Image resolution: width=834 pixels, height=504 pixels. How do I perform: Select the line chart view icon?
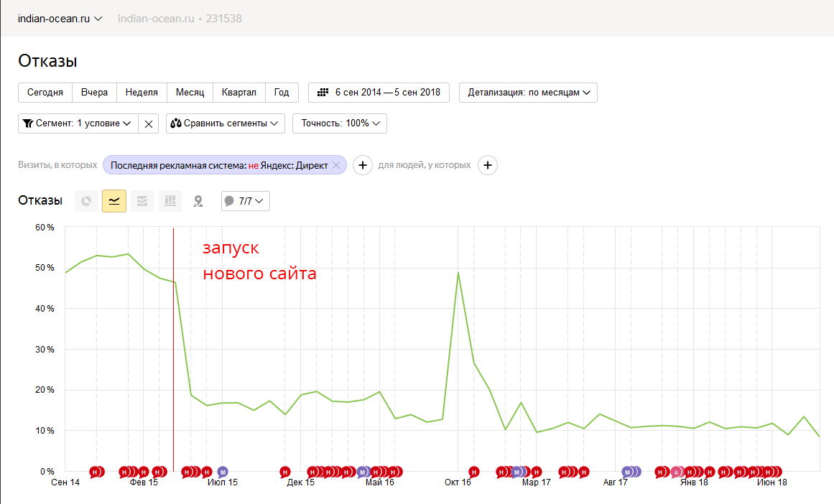(x=114, y=201)
